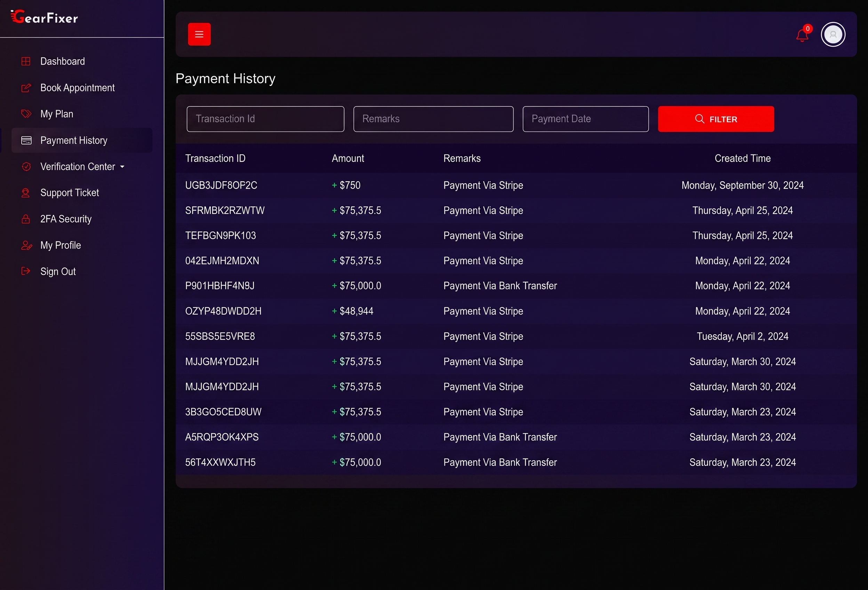Image resolution: width=868 pixels, height=590 pixels.
Task: Select transaction TEFBGN9PK103
Action: click(x=220, y=236)
